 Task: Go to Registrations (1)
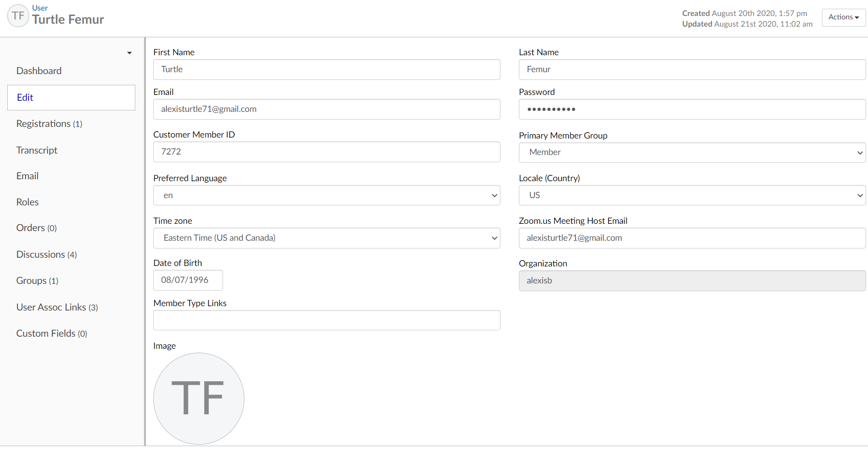(49, 124)
